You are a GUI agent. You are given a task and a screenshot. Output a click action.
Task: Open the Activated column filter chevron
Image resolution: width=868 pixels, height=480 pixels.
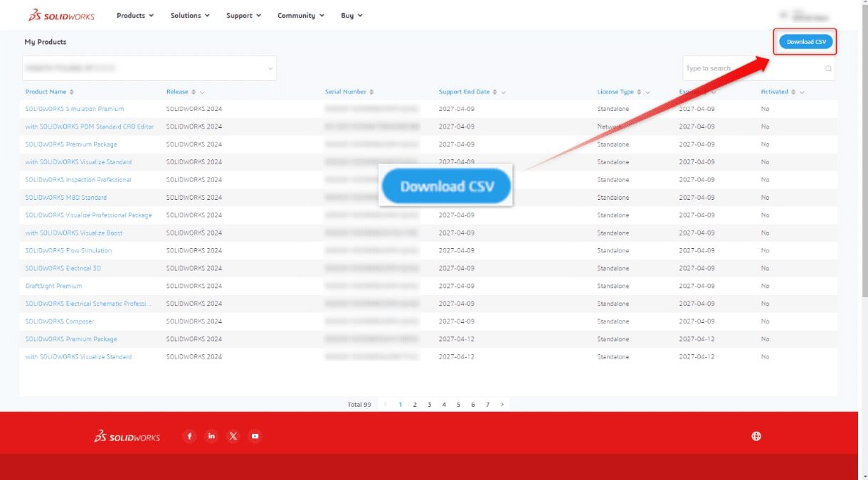[802, 92]
